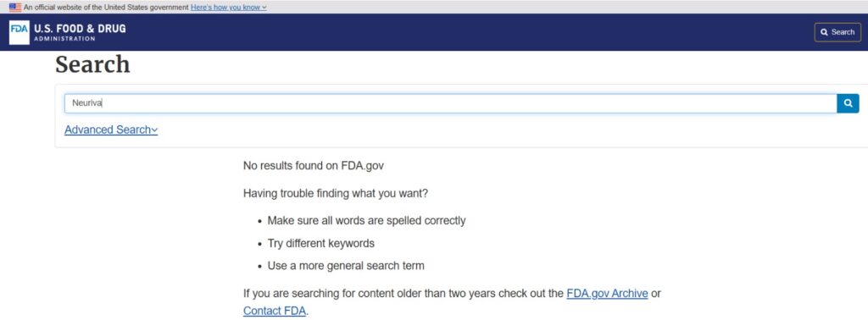The height and width of the screenshot is (320, 868).
Task: Select the "Having trouble finding what you want?" text
Action: 336,194
